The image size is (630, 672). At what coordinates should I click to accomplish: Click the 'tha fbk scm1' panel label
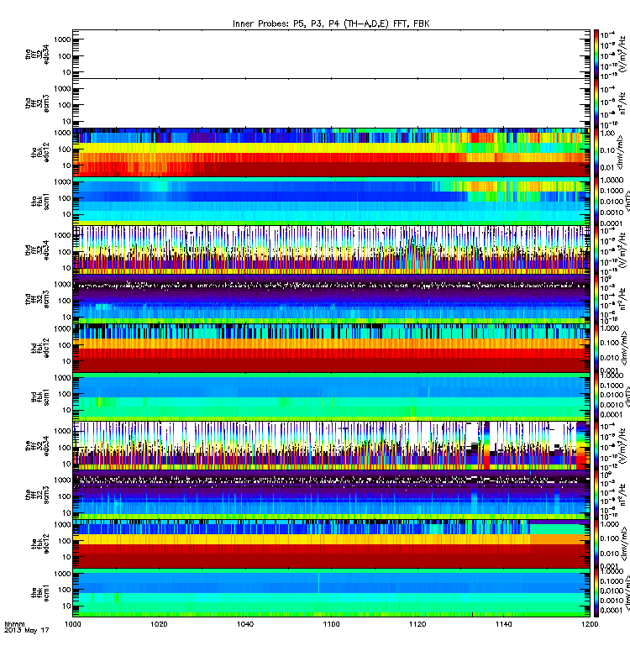tap(40, 202)
